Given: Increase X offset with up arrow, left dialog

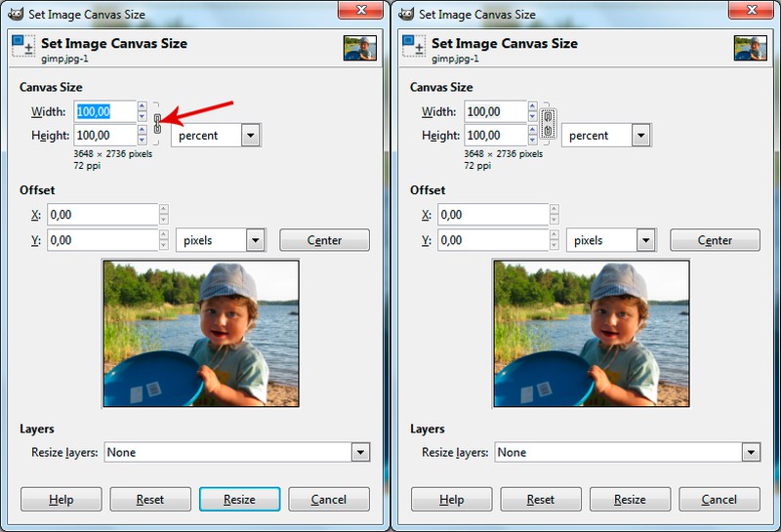Looking at the screenshot, I should tap(163, 209).
